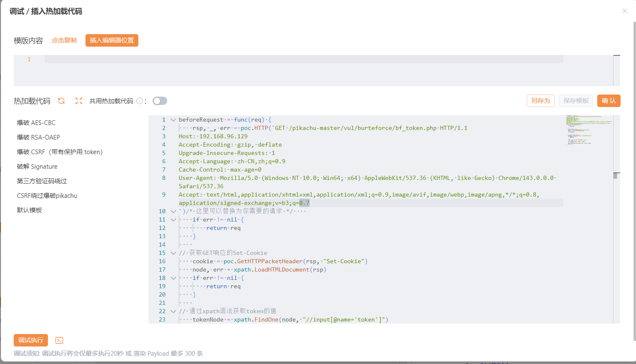The height and width of the screenshot is (364, 636).
Task: Select template 破解 Signature
Action: click(x=37, y=167)
